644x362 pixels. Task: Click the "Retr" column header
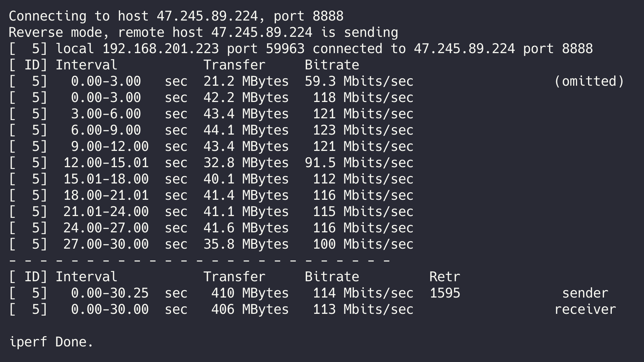445,277
